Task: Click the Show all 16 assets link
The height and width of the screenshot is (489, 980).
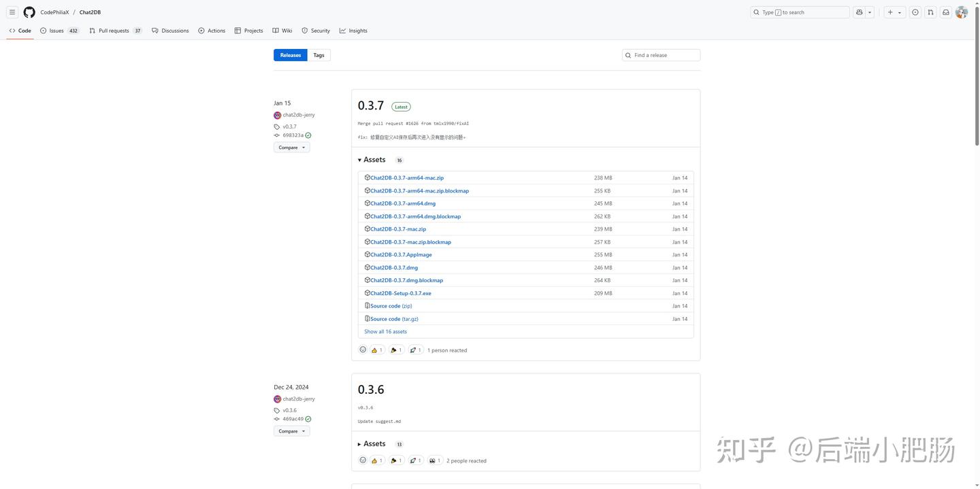Action: point(385,331)
